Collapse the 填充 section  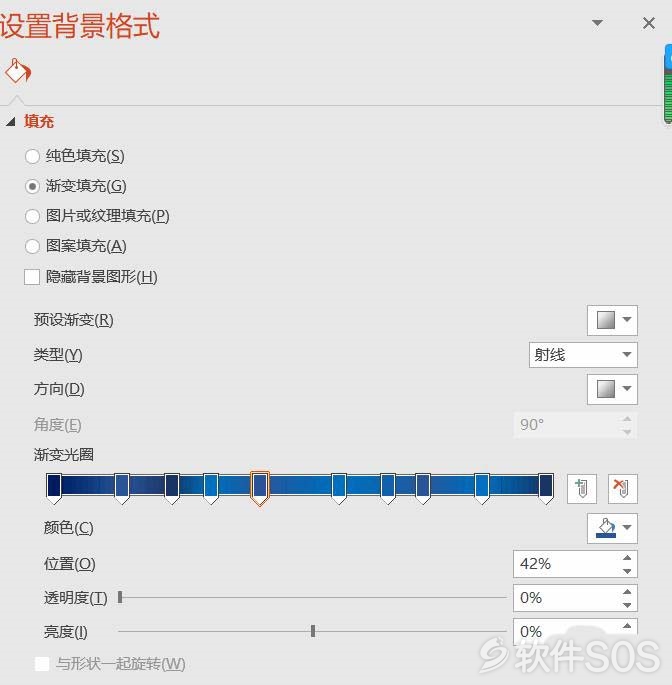[x=11, y=121]
